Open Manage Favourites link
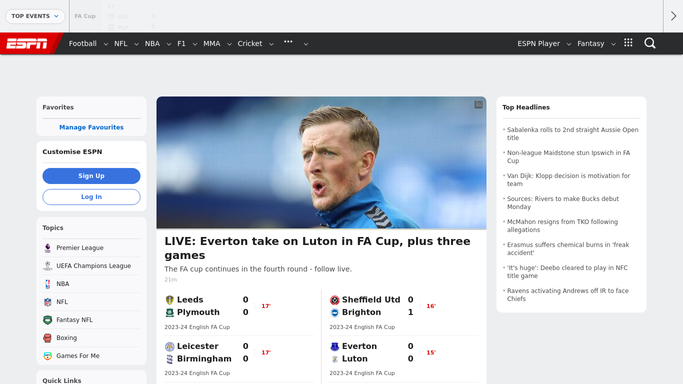Image resolution: width=683 pixels, height=384 pixels. [91, 127]
